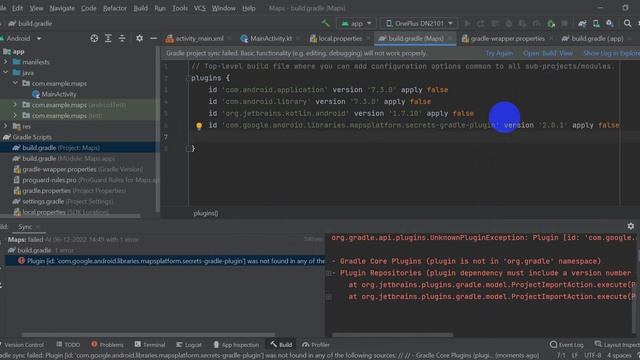The width and height of the screenshot is (640, 360).
Task: Expand the com.example.maps androidTest package
Action: click(x=16, y=105)
